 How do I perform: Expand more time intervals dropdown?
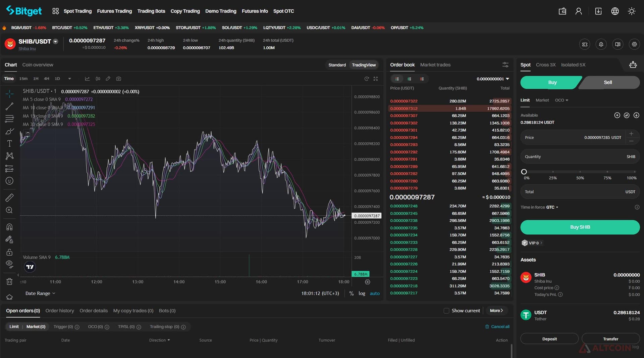pyautogui.click(x=69, y=79)
